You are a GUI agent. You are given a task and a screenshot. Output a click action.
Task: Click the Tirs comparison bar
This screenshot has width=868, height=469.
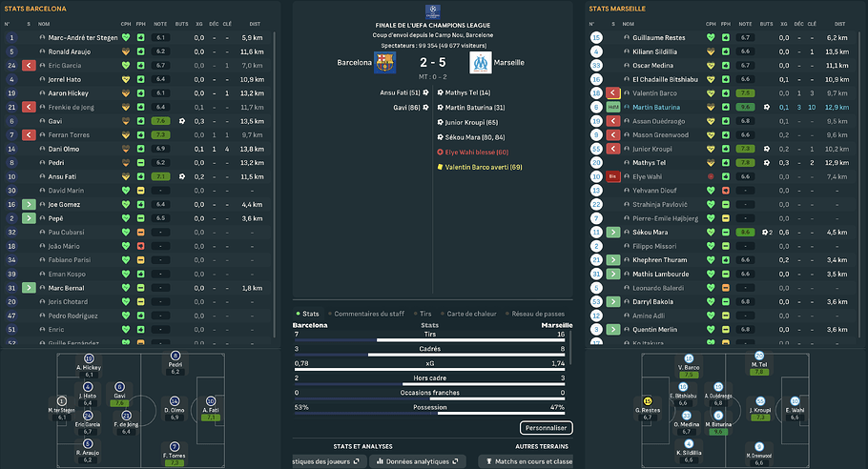429,340
